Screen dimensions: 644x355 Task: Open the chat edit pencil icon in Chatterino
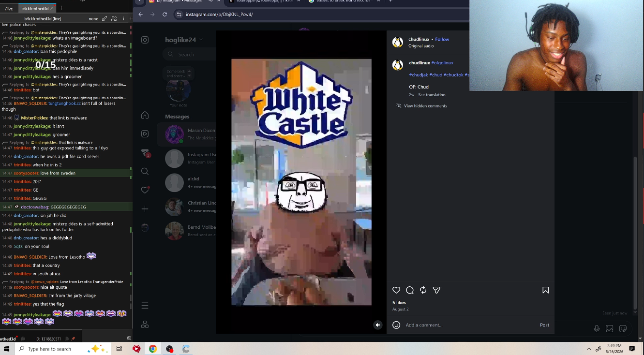point(105,18)
